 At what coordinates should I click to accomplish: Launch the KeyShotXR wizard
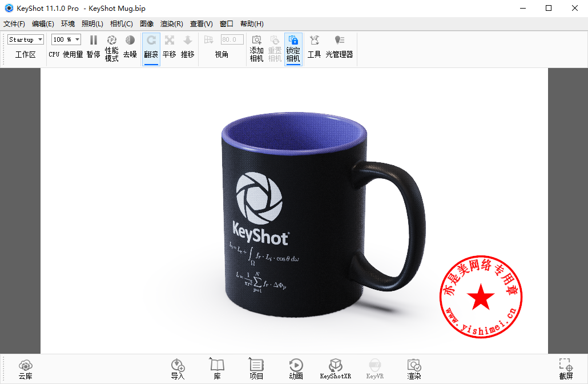335,369
